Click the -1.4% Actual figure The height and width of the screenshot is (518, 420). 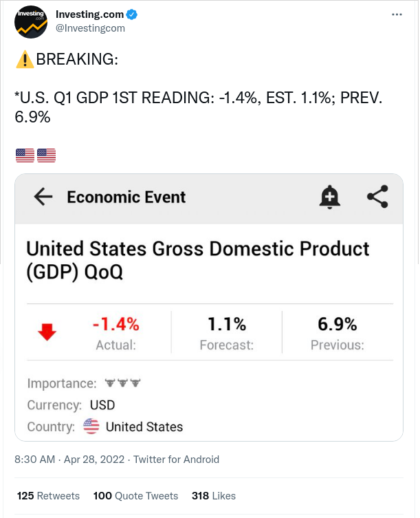click(116, 324)
